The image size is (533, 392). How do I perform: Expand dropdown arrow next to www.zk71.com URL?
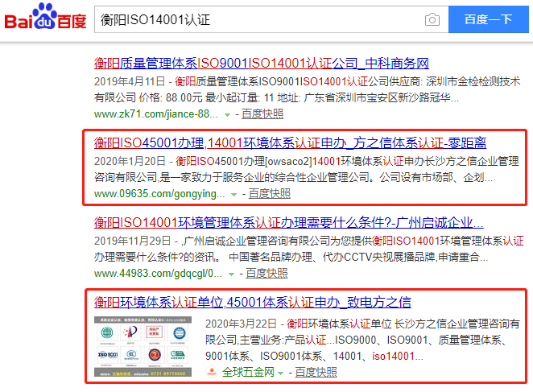pos(227,115)
